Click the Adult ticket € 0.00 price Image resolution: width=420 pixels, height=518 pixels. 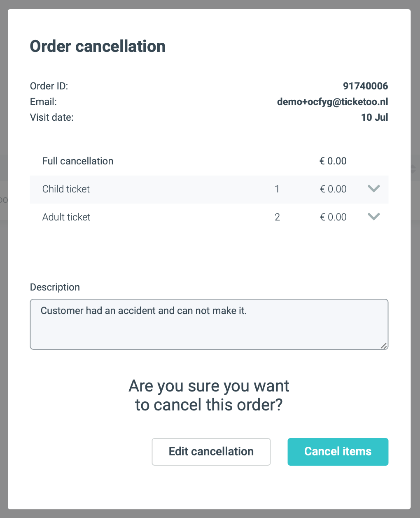point(333,217)
